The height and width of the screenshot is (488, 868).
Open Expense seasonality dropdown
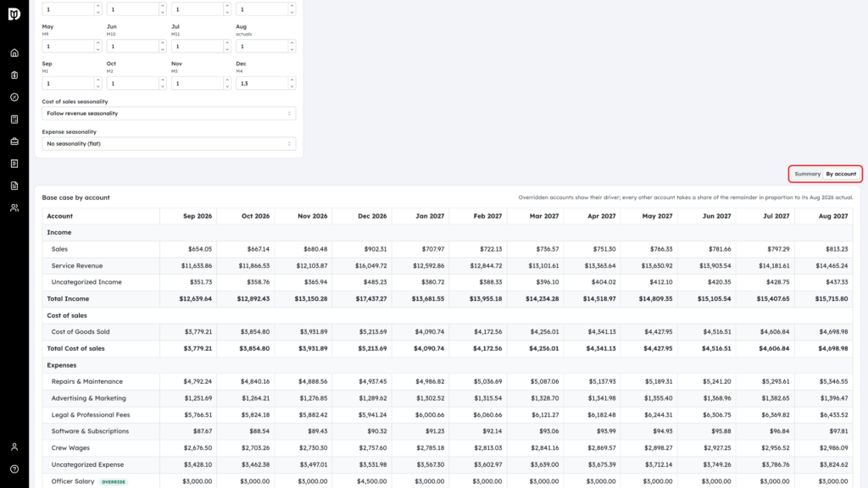169,144
